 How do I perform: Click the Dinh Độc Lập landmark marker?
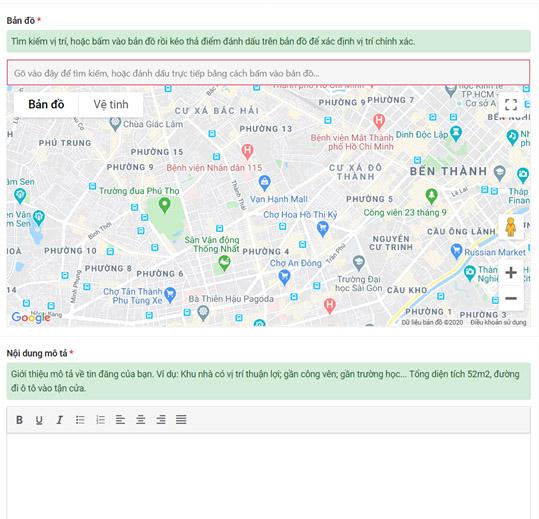[456, 133]
